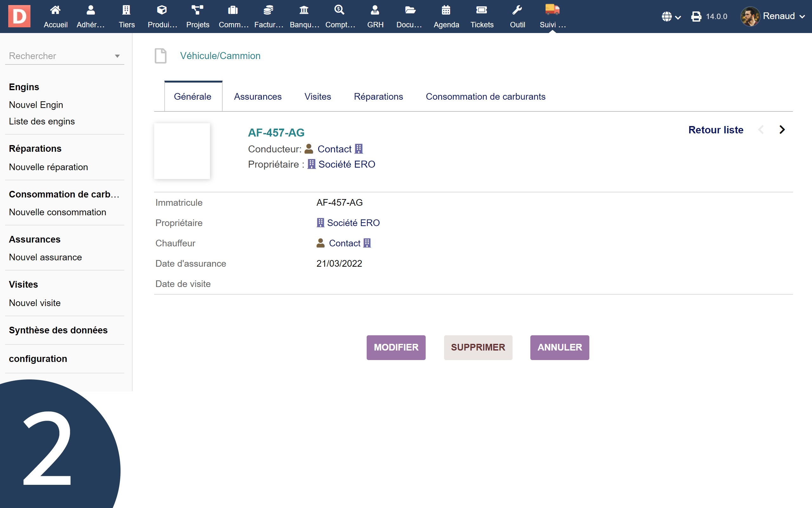
Task: Switch to the Générale tab
Action: (193, 97)
